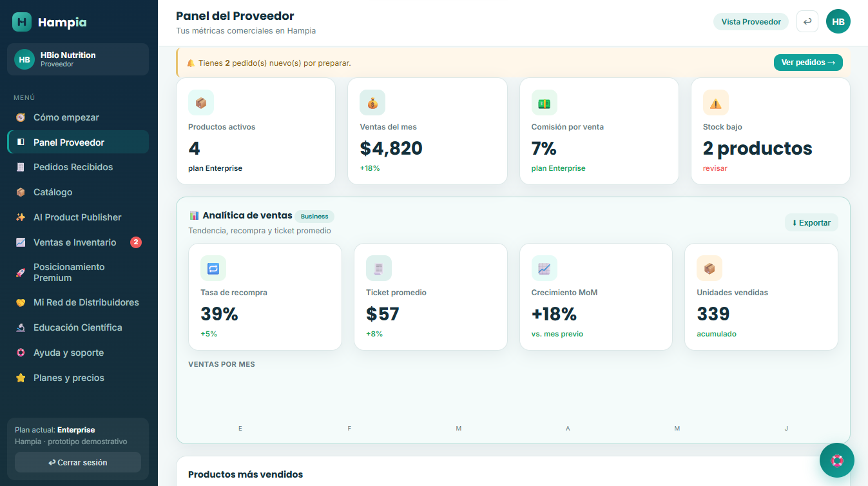
Task: Click the Vista Proveedor pill
Action: coord(751,22)
